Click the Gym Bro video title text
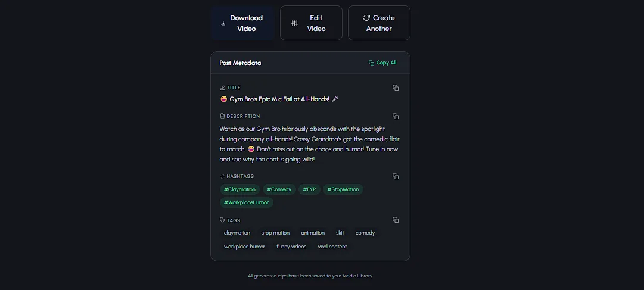This screenshot has height=290, width=644. point(279,99)
